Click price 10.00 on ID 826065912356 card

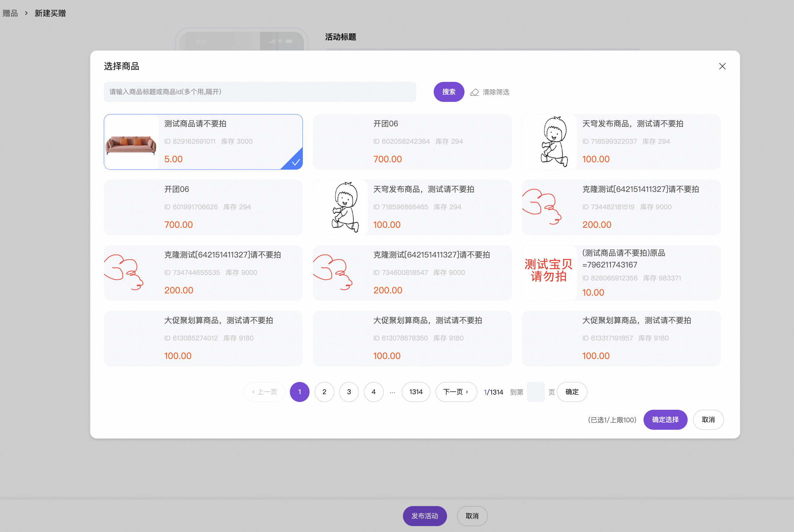(593, 293)
